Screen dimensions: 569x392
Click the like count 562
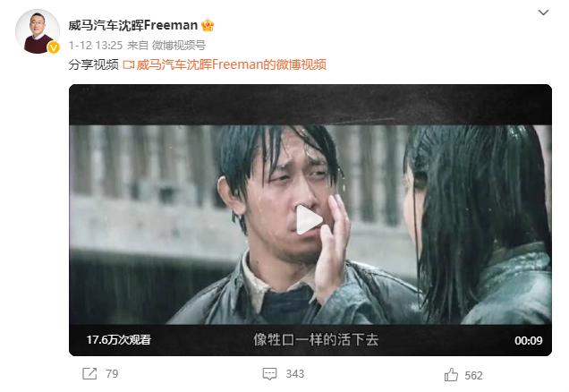(473, 375)
